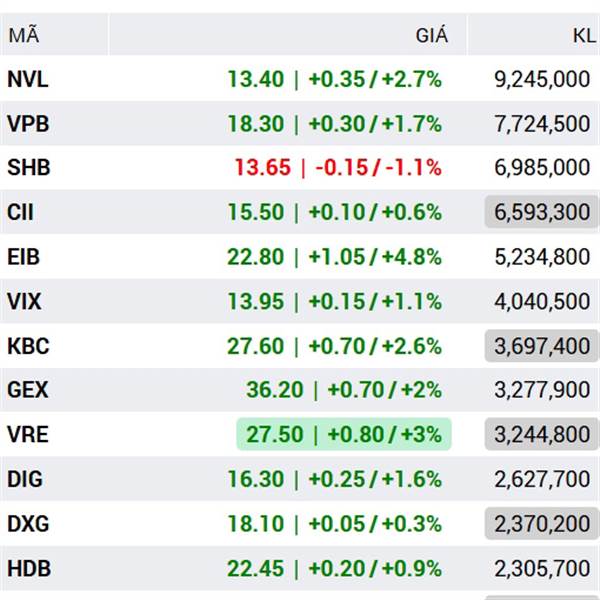The width and height of the screenshot is (600, 600).
Task: Sort by the GIÁ column header
Action: point(432,36)
